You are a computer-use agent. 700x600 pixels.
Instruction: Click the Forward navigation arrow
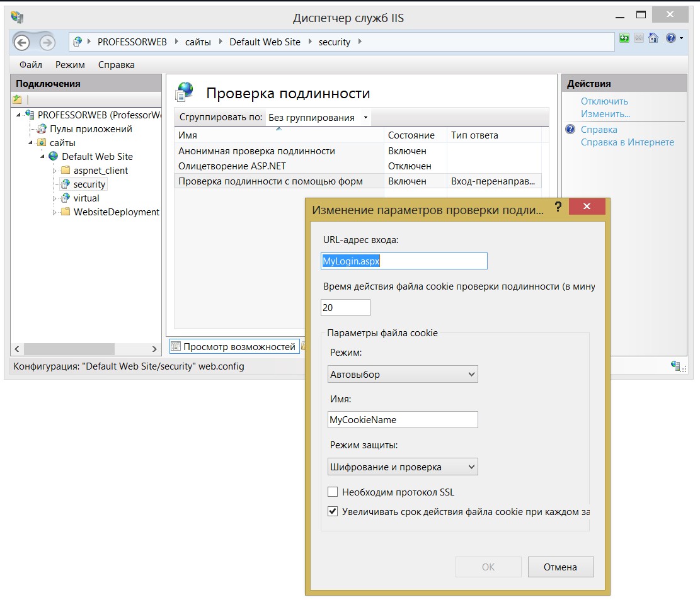pyautogui.click(x=47, y=42)
